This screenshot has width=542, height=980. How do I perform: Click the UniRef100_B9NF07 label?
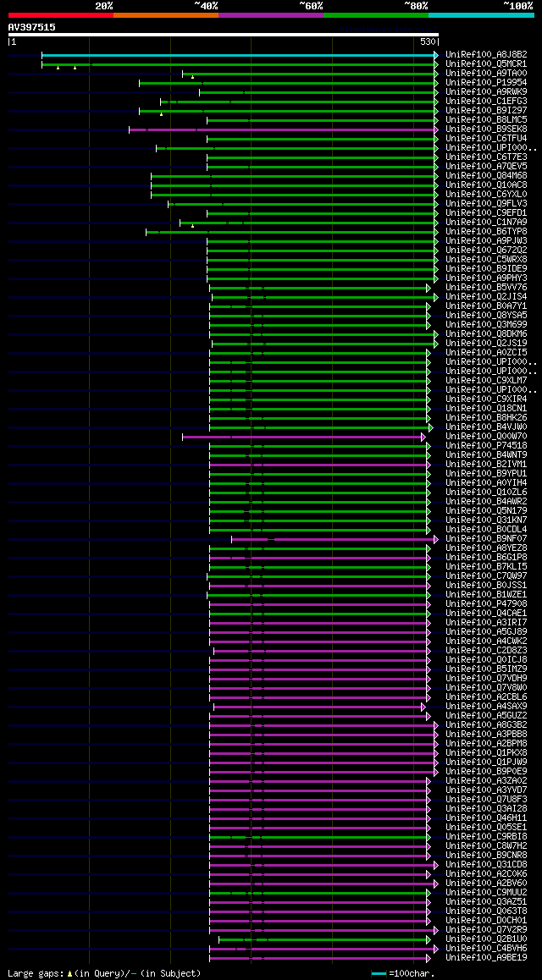click(486, 539)
